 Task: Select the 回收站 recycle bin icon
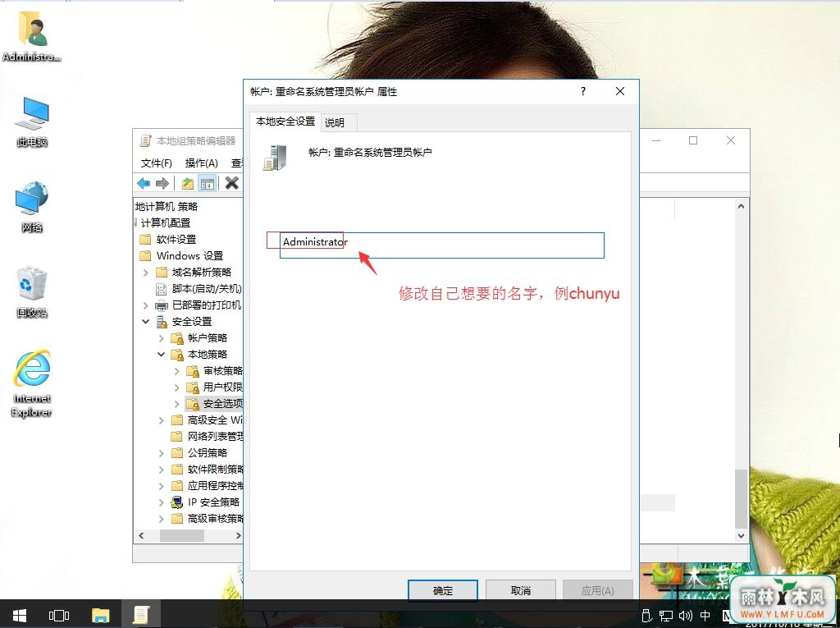tap(32, 291)
